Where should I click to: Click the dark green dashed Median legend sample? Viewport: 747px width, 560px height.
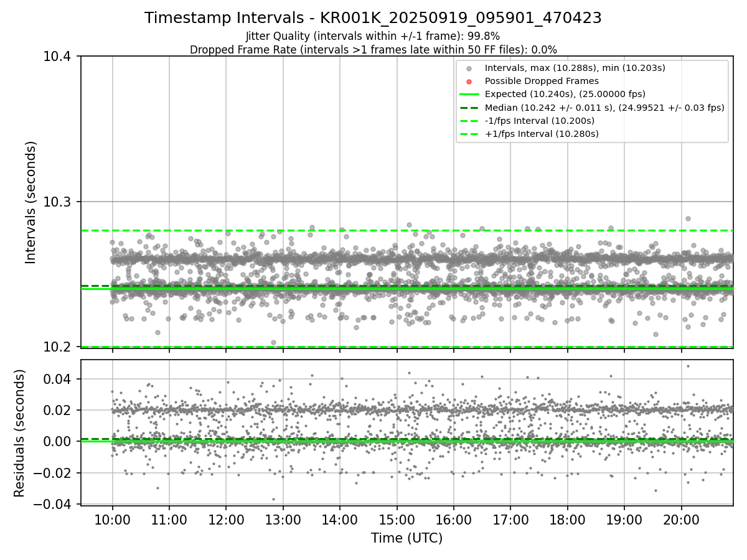click(469, 108)
